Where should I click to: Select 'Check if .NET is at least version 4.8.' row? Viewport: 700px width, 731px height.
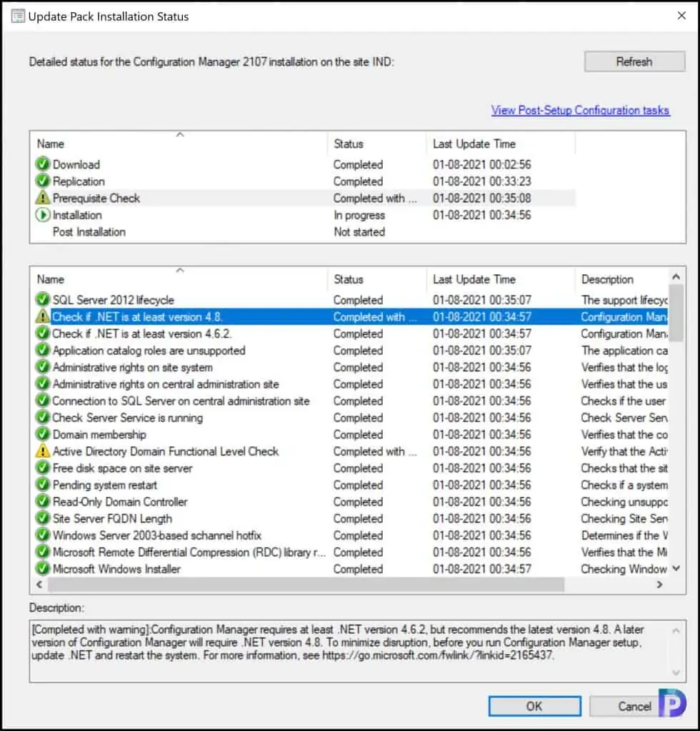(351, 316)
